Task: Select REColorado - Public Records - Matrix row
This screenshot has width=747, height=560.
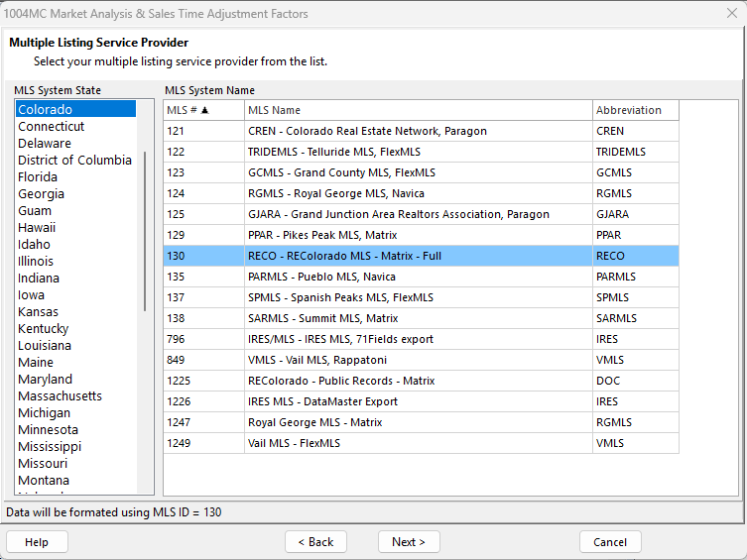Action: [422, 381]
